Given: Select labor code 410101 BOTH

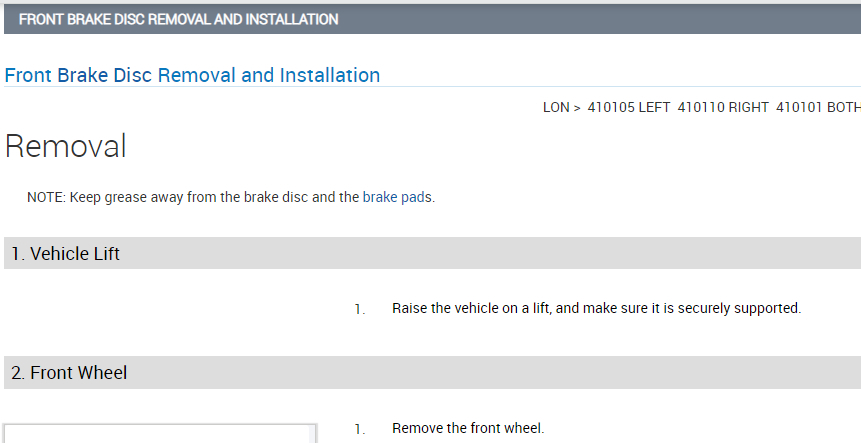Looking at the screenshot, I should pyautogui.click(x=812, y=108).
